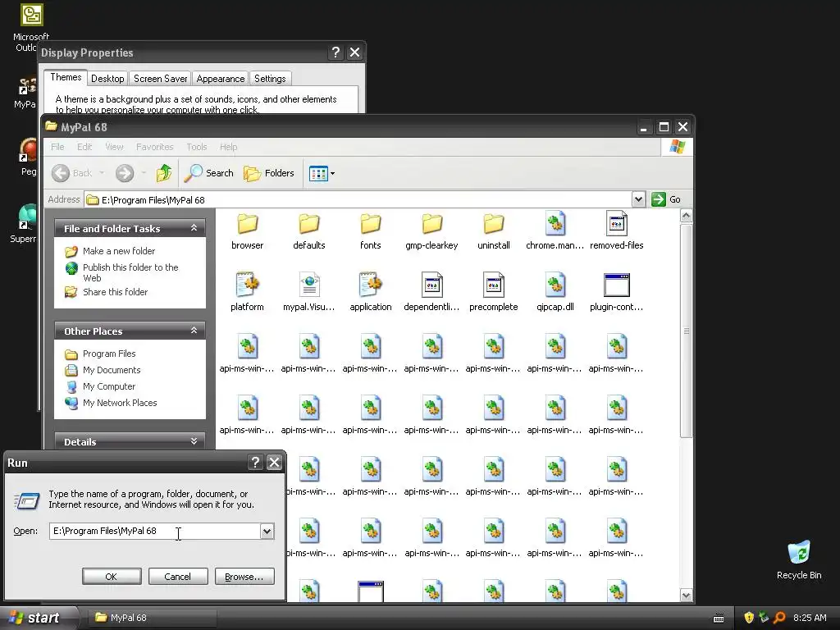Switch to the Desktop tab in Display Properties
This screenshot has width=840, height=630.
(x=107, y=79)
